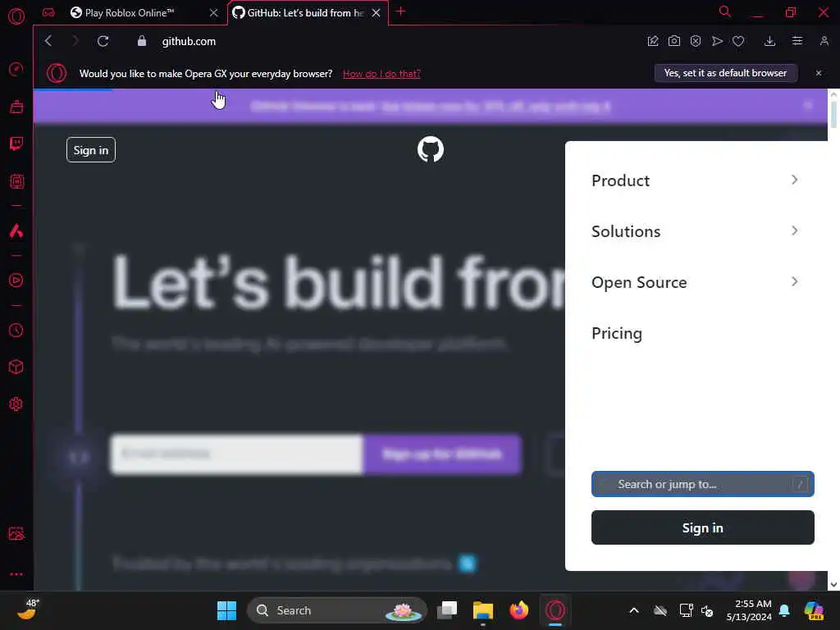The image size is (840, 630).
Task: Open the Twitch sidebar panel
Action: pyautogui.click(x=16, y=144)
